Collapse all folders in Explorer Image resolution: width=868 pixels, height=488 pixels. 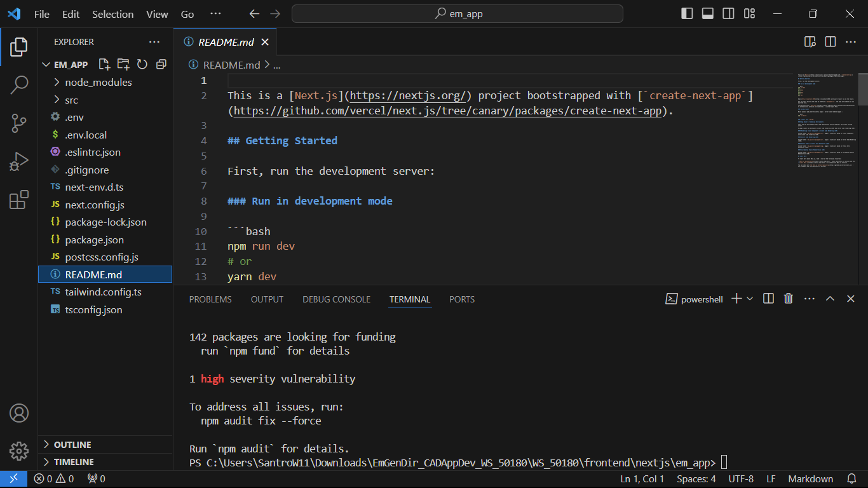coord(161,64)
